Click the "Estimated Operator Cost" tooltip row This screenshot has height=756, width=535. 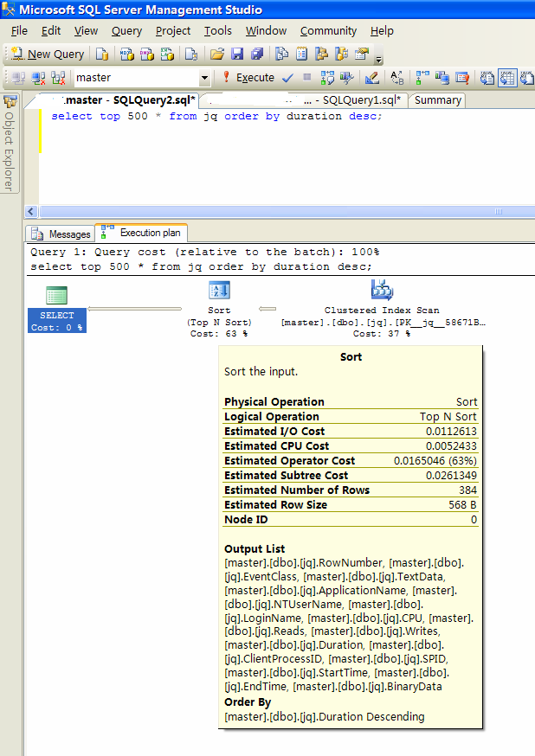(351, 461)
